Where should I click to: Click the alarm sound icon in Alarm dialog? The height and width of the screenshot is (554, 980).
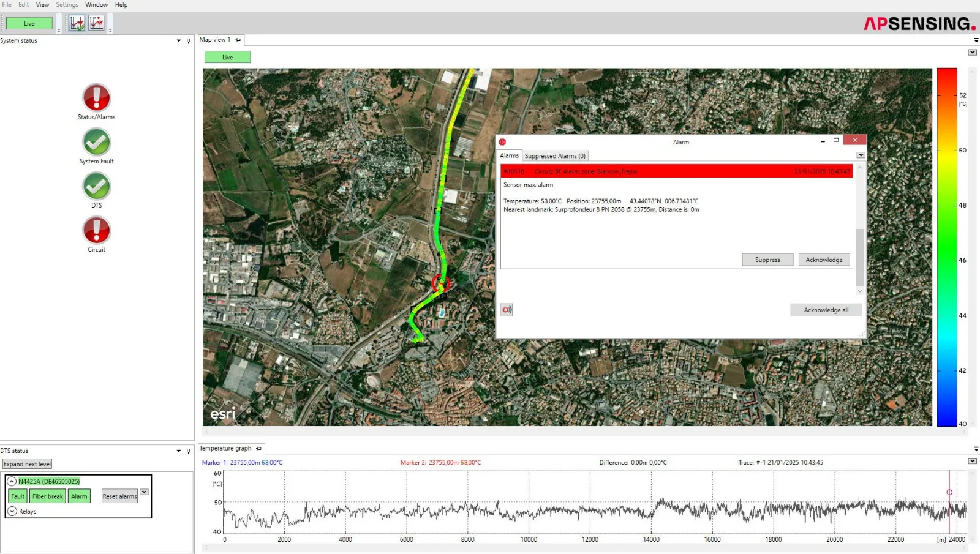click(x=507, y=310)
